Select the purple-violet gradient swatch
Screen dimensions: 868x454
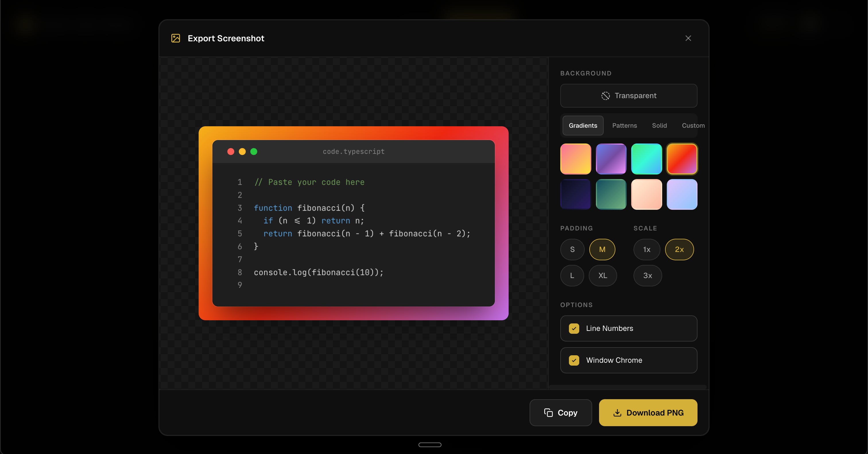point(611,159)
